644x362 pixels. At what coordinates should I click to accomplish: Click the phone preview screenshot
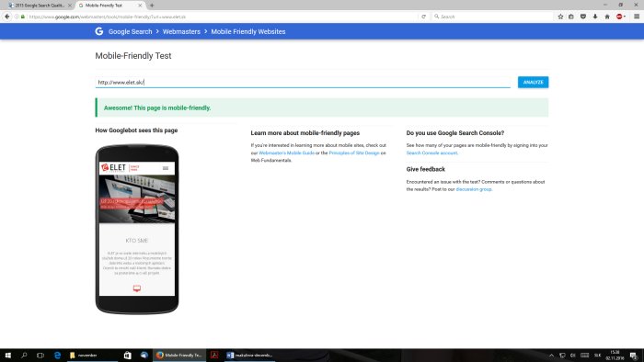pyautogui.click(x=137, y=229)
